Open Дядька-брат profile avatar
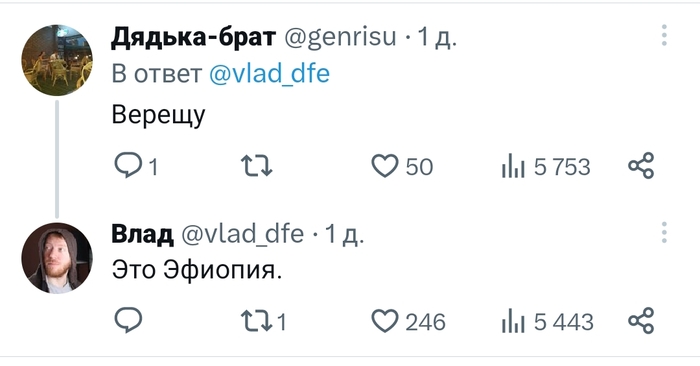This screenshot has height=366, width=700. tap(57, 60)
